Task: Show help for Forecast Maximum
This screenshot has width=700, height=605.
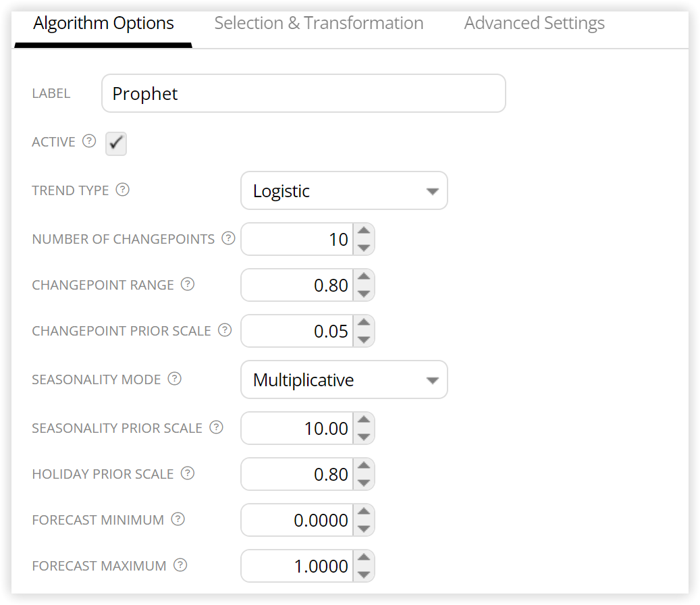Action: pos(180,565)
